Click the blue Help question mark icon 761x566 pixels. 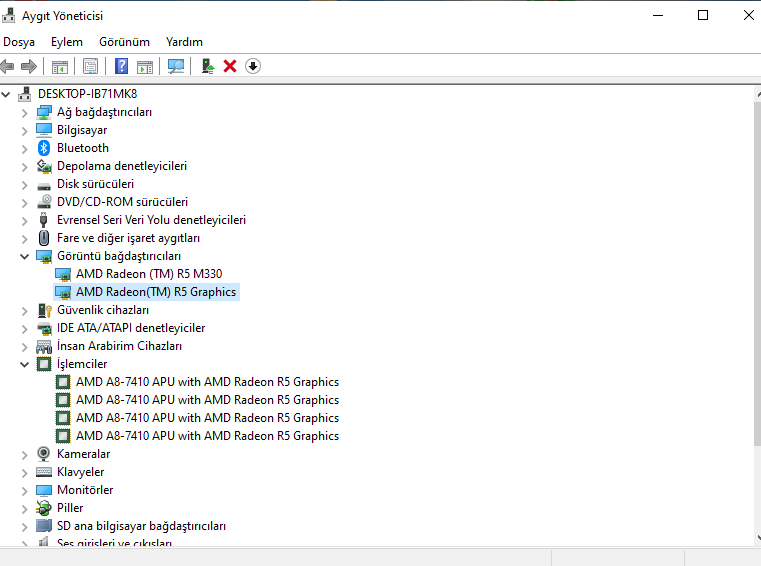[121, 66]
